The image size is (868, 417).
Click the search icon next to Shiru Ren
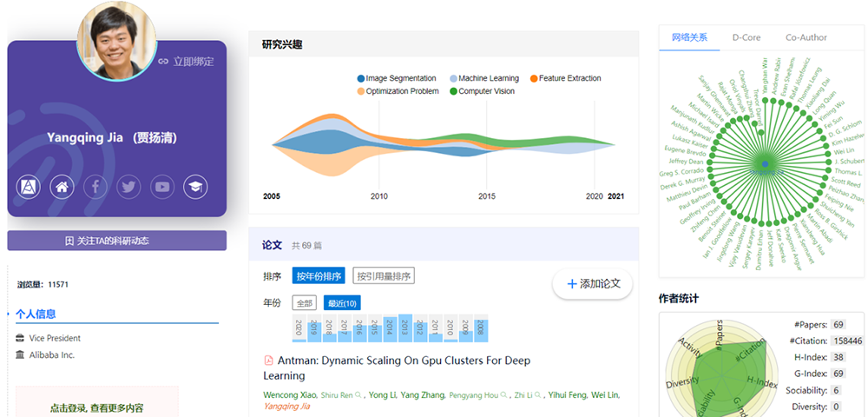click(x=358, y=395)
